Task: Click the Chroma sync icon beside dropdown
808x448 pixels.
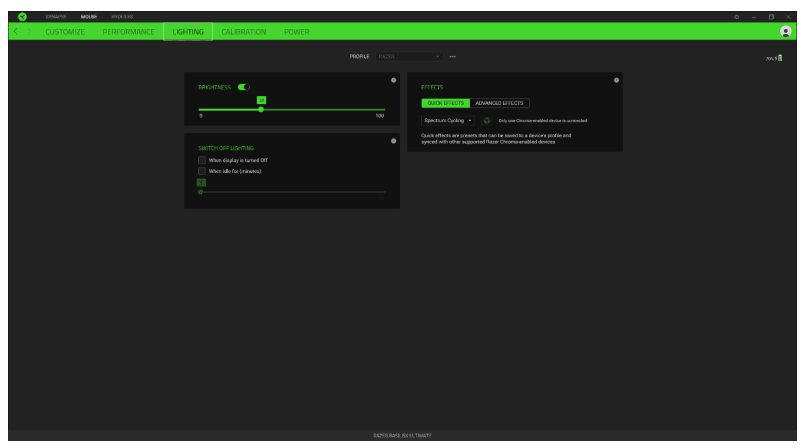Action: pos(486,121)
